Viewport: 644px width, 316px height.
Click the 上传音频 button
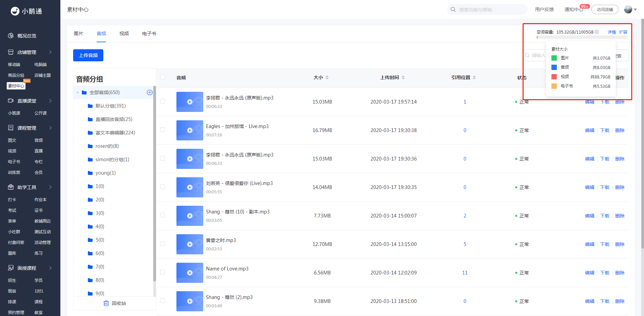(x=88, y=55)
